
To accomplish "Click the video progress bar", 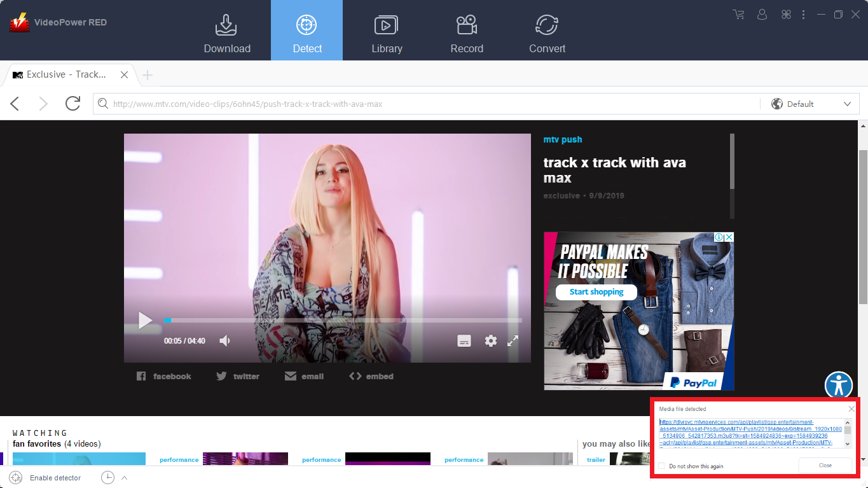I will (343, 320).
